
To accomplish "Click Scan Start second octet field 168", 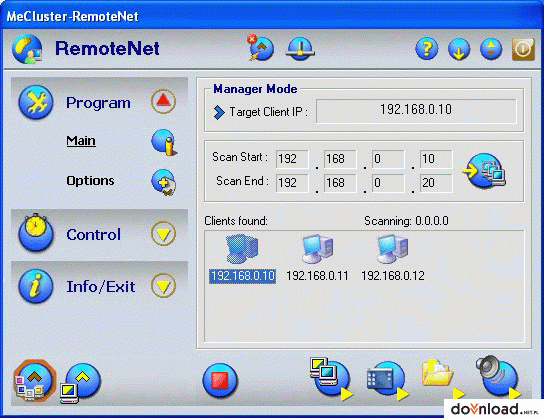I will tap(340, 159).
